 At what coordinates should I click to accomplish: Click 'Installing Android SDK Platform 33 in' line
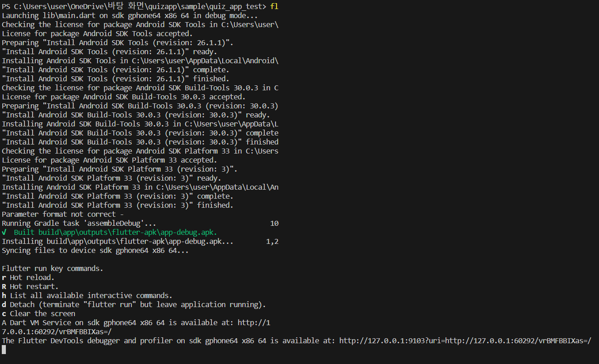coord(140,187)
